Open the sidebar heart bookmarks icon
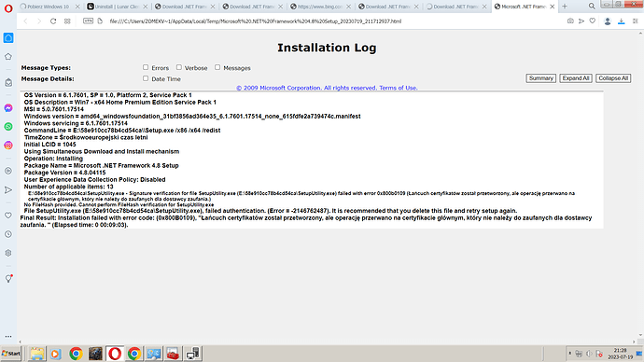Screen dimensions: 644x362 point(8,216)
